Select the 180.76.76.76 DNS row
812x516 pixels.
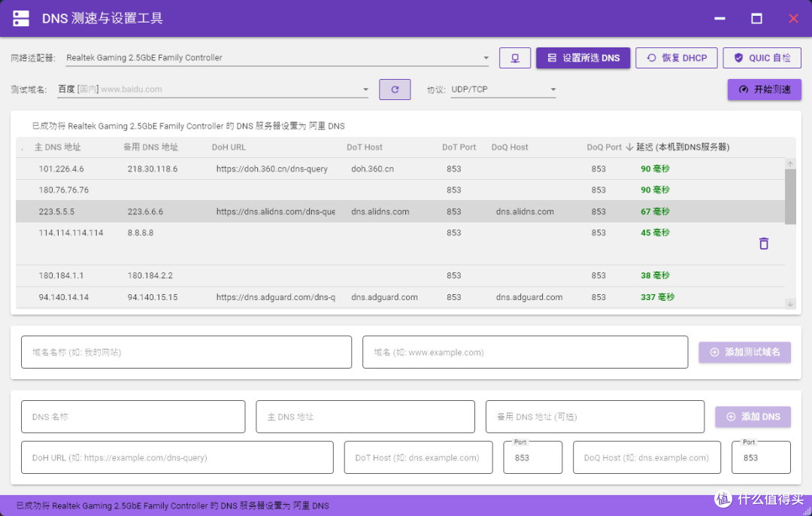400,190
